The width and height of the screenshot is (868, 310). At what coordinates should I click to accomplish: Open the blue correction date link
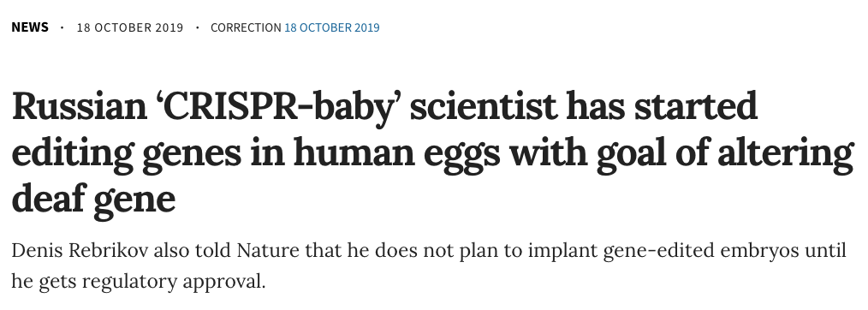[331, 27]
